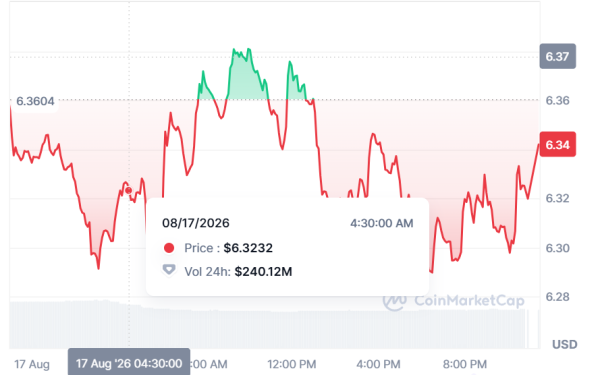Click the $6.3232 price value in tooltip
Screen dimensions: 600x375
tap(248, 248)
